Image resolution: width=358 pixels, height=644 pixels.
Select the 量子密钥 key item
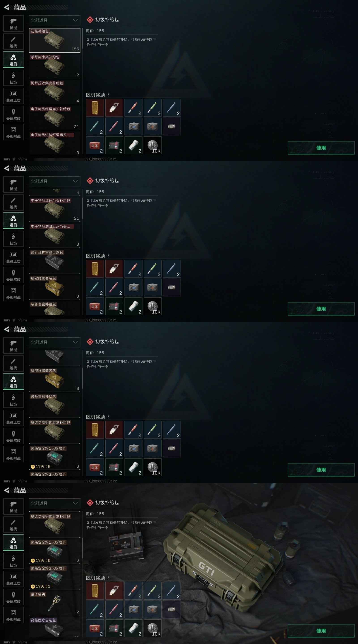(55, 603)
